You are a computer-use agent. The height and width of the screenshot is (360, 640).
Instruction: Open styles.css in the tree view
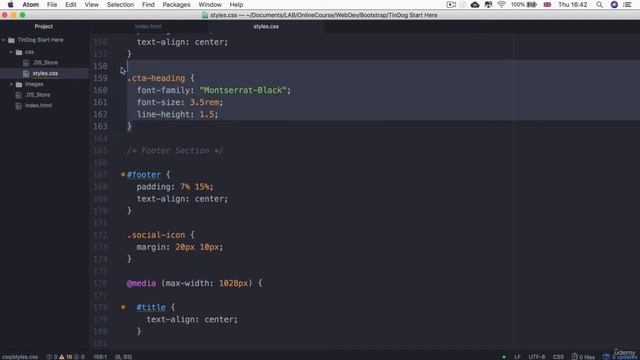click(x=45, y=73)
